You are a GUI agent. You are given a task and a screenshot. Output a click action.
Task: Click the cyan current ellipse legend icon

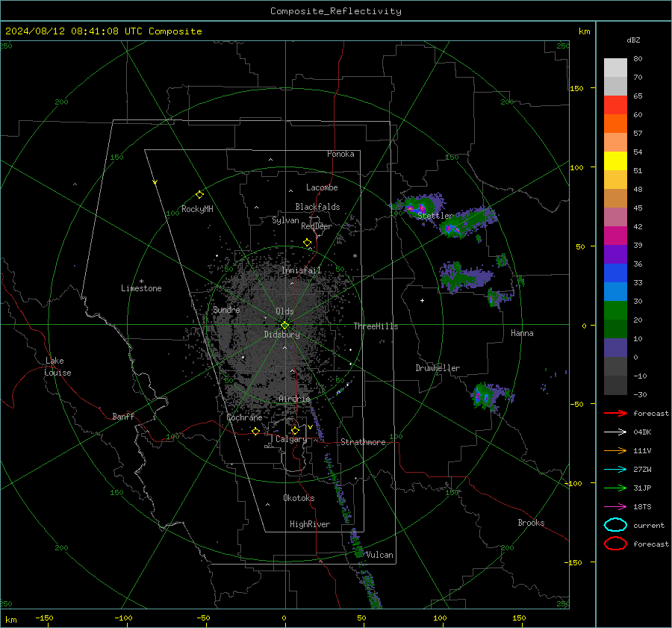tap(615, 525)
